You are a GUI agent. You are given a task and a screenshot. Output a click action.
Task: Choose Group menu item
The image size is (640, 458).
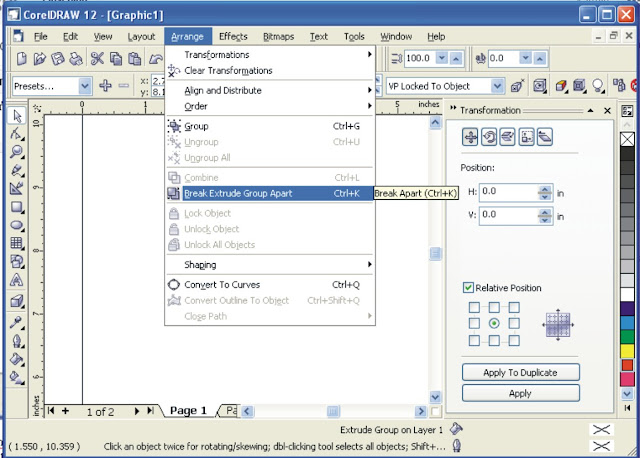[x=270, y=126]
